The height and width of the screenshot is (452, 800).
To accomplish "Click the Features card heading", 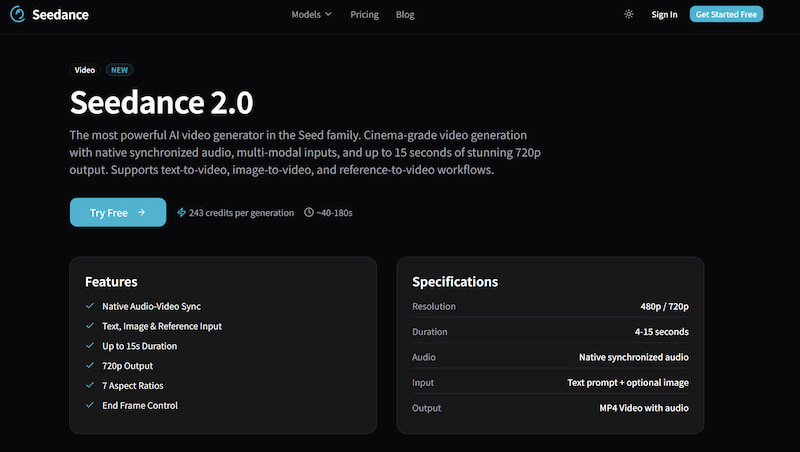I will coord(111,282).
